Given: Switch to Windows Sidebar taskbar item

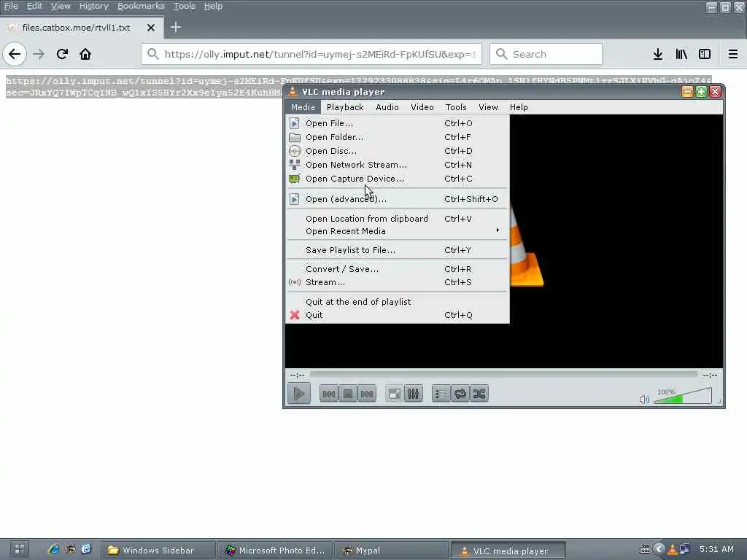Looking at the screenshot, I should pos(158,551).
